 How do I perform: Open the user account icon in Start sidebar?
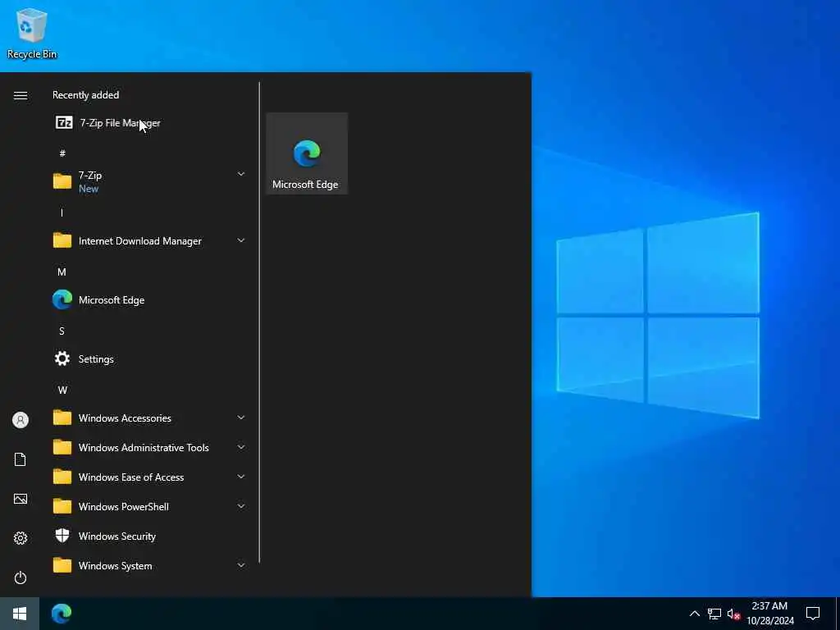tap(21, 420)
